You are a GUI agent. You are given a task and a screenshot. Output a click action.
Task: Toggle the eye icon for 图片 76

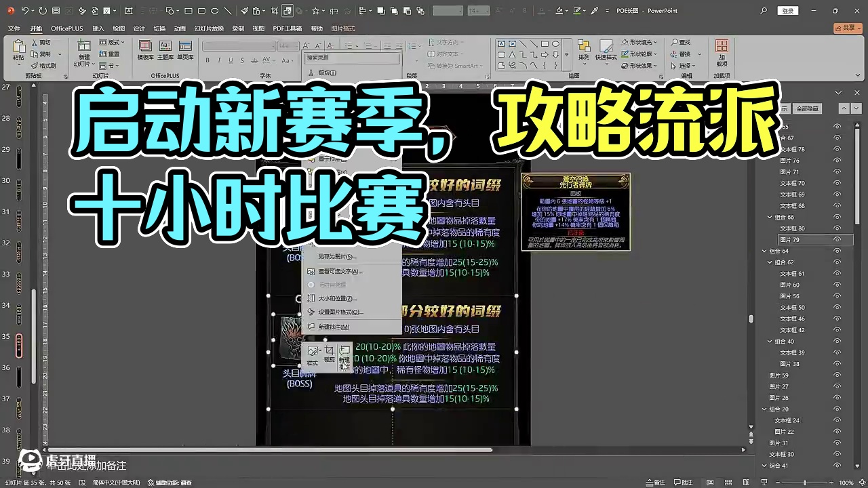[x=837, y=161]
